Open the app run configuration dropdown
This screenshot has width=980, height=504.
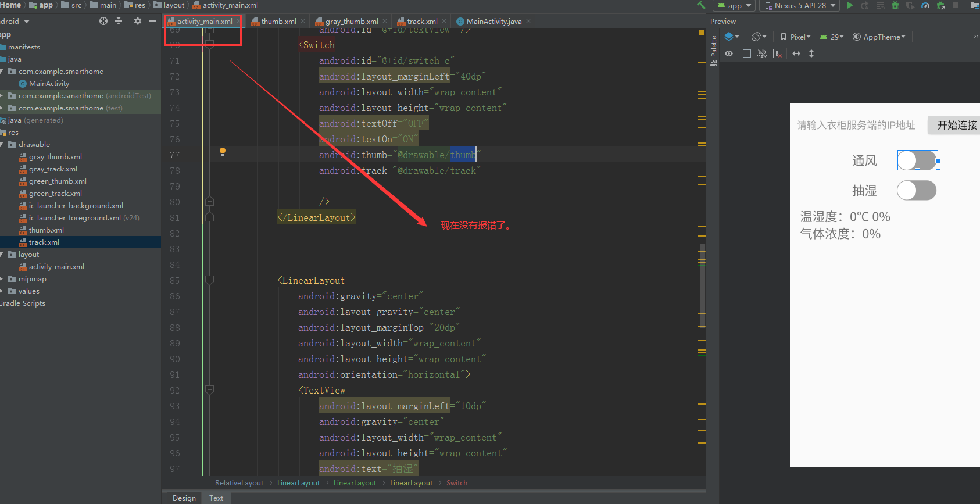[x=734, y=5]
